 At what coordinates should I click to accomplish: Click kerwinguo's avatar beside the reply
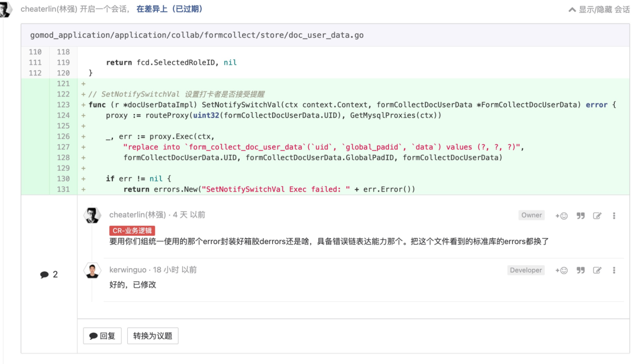click(93, 271)
